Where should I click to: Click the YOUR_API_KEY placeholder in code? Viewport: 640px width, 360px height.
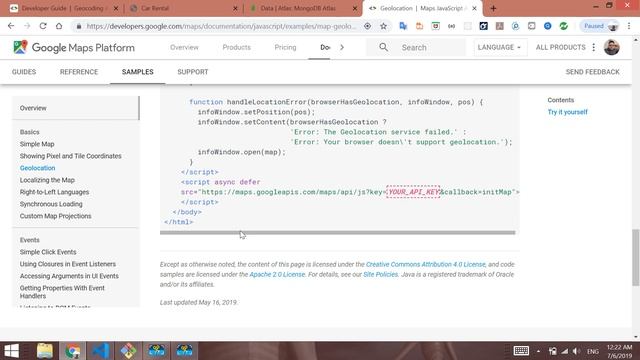pyautogui.click(x=413, y=192)
